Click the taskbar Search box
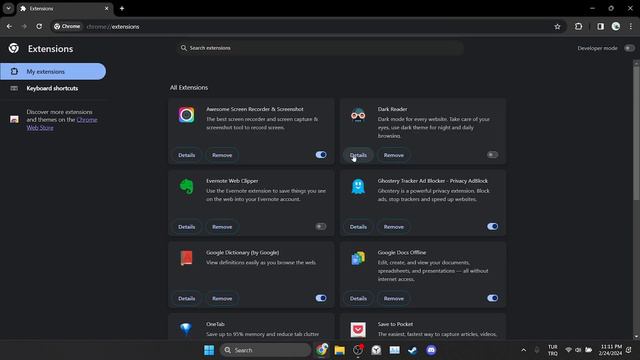Viewport: 640px width, 360px height. [x=265, y=350]
